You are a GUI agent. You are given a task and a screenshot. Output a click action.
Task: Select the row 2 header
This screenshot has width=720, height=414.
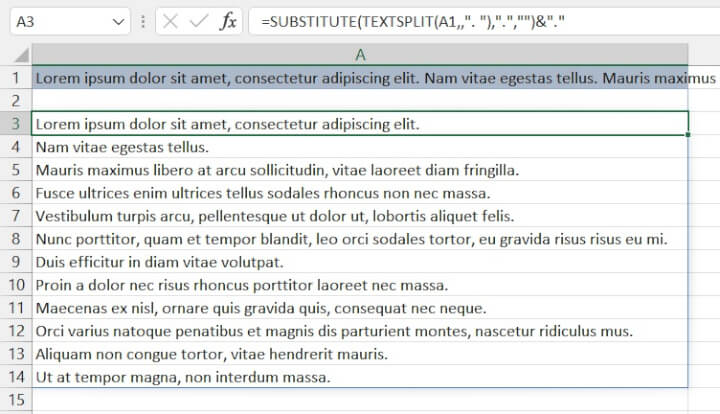pyautogui.click(x=15, y=101)
